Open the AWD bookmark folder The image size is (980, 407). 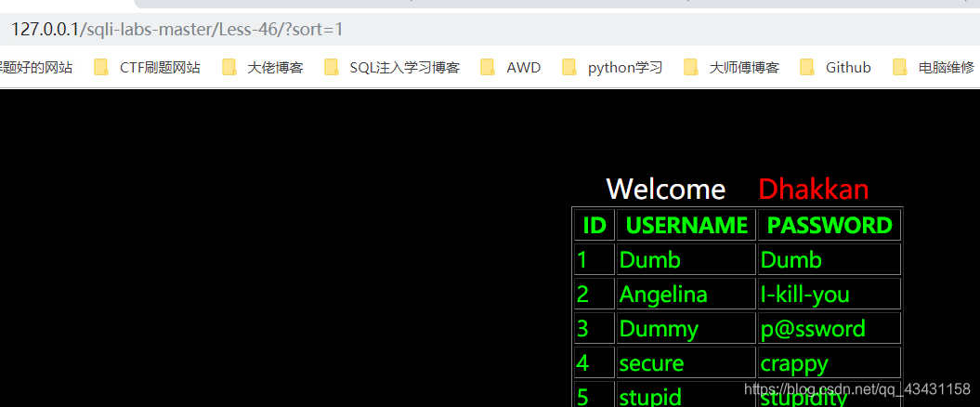point(511,68)
